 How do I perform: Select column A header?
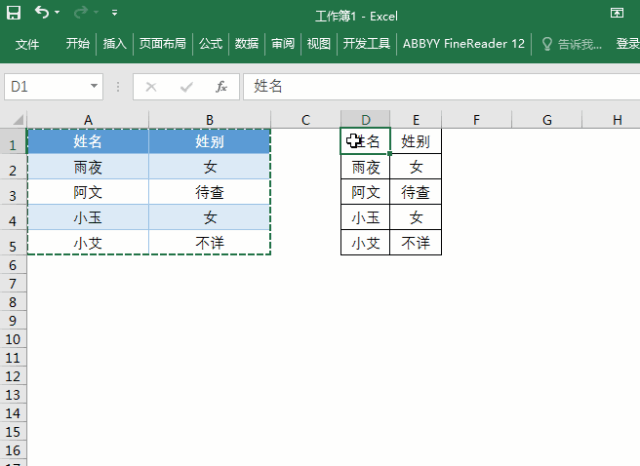(x=88, y=120)
